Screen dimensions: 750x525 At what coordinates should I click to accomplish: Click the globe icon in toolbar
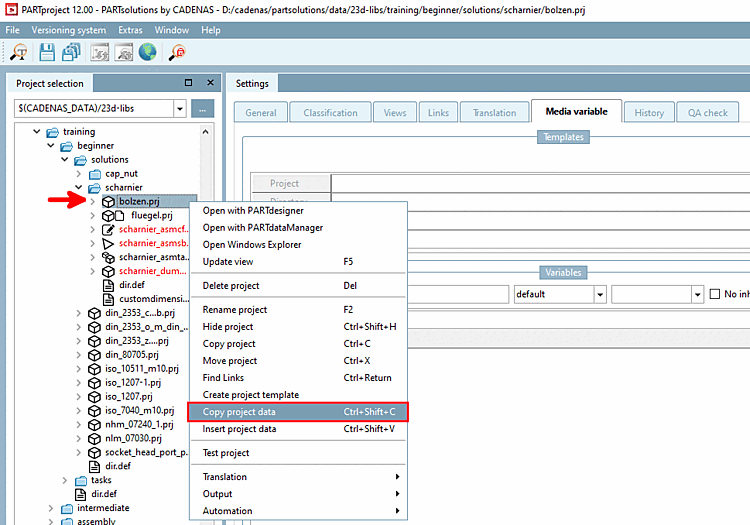pyautogui.click(x=147, y=52)
